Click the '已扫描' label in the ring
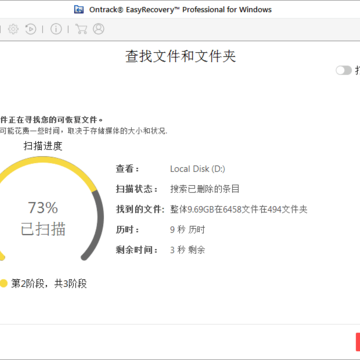This screenshot has width=360, height=360. (x=43, y=229)
